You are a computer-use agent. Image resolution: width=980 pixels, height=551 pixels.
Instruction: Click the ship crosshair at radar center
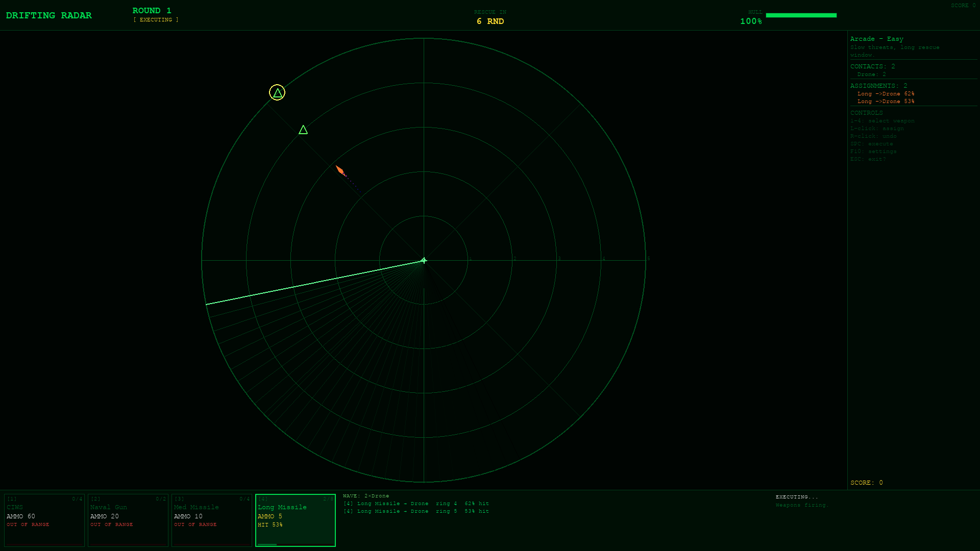[x=424, y=261]
